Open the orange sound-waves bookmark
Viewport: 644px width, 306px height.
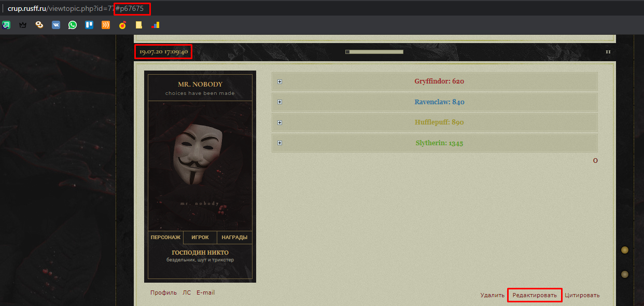(105, 24)
